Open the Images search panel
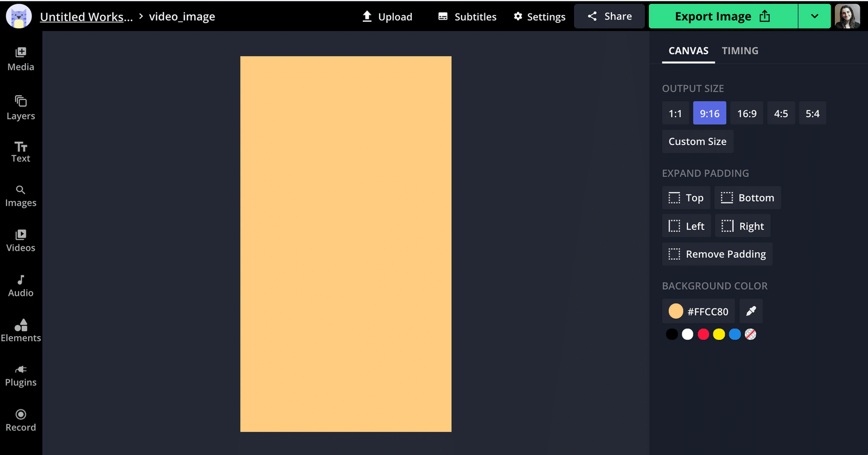868x455 pixels. pyautogui.click(x=21, y=197)
